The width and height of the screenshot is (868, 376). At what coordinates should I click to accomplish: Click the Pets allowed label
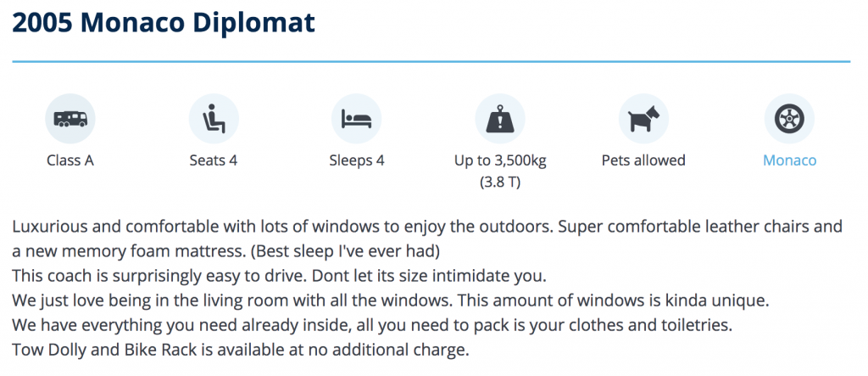[x=644, y=160]
